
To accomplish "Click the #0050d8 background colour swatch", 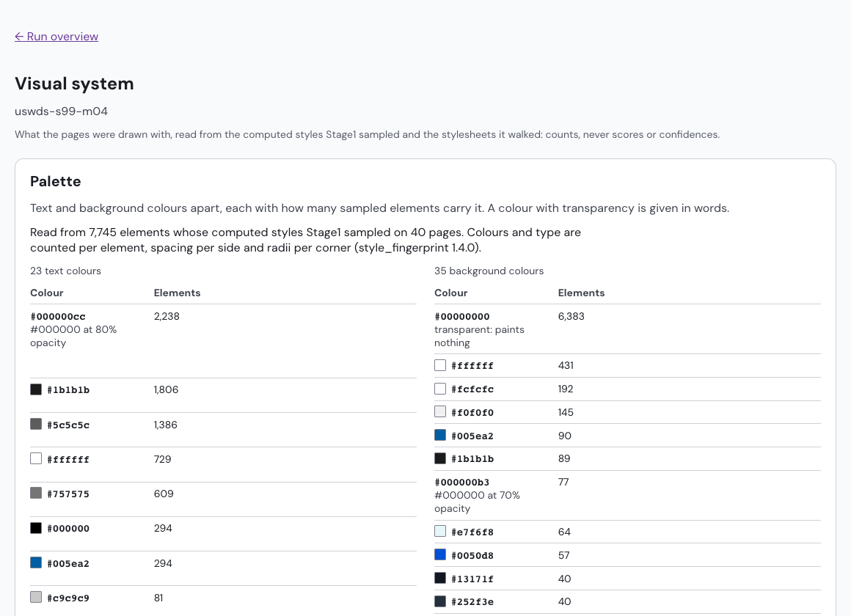I will coord(440,554).
